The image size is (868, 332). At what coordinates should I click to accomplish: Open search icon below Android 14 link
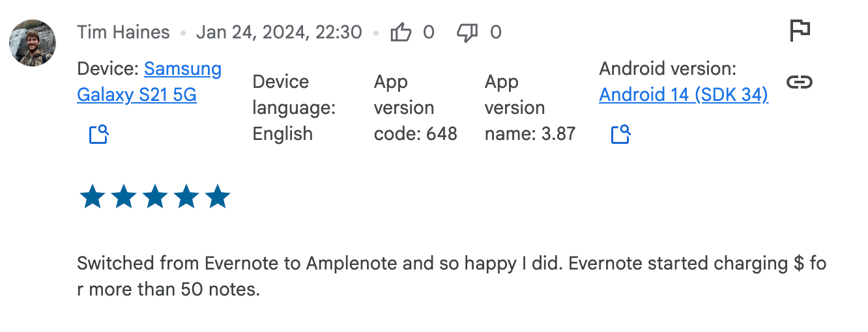[620, 134]
